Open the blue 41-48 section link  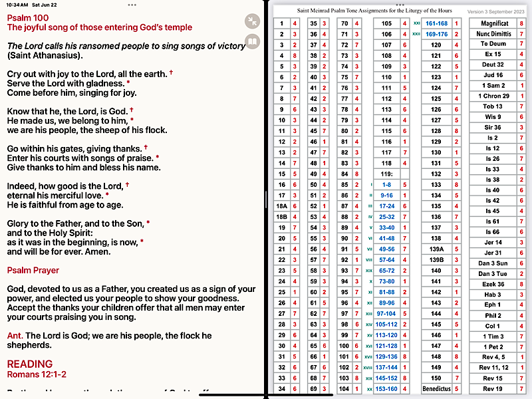[x=386, y=238]
